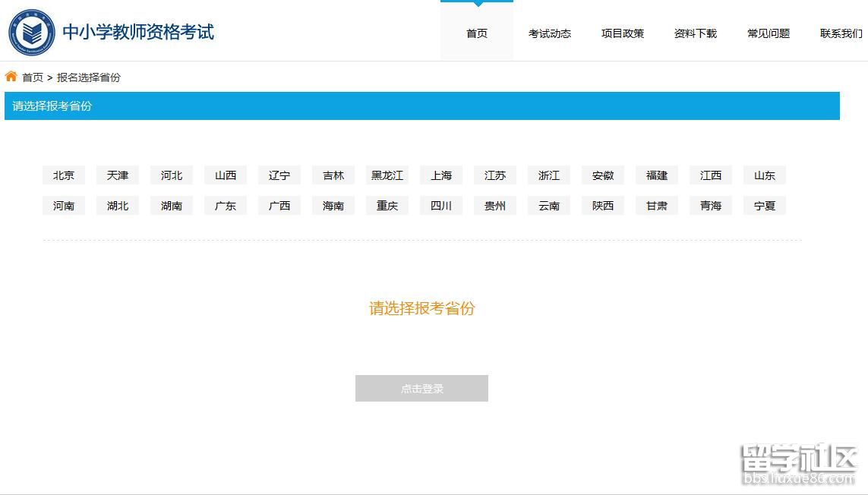The height and width of the screenshot is (495, 868).
Task: Click the home icon in the breadcrumb
Action: tap(10, 77)
